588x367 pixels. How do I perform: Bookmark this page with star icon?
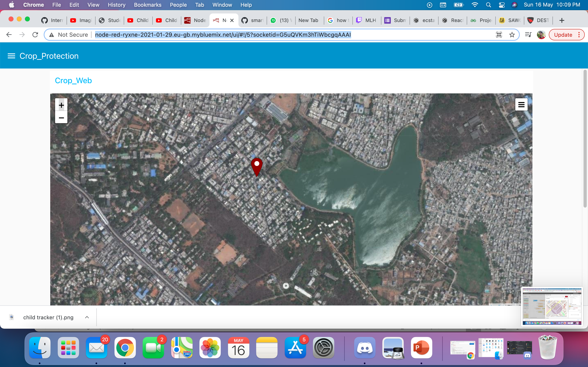pos(512,35)
